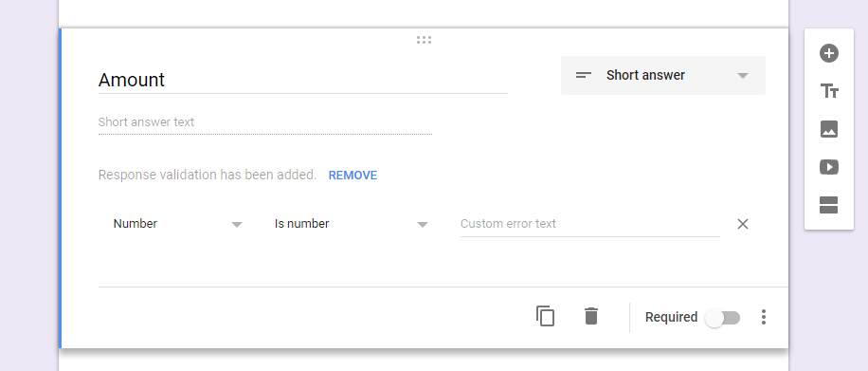Click the Amount question title field
The image size is (868, 371).
(303, 80)
